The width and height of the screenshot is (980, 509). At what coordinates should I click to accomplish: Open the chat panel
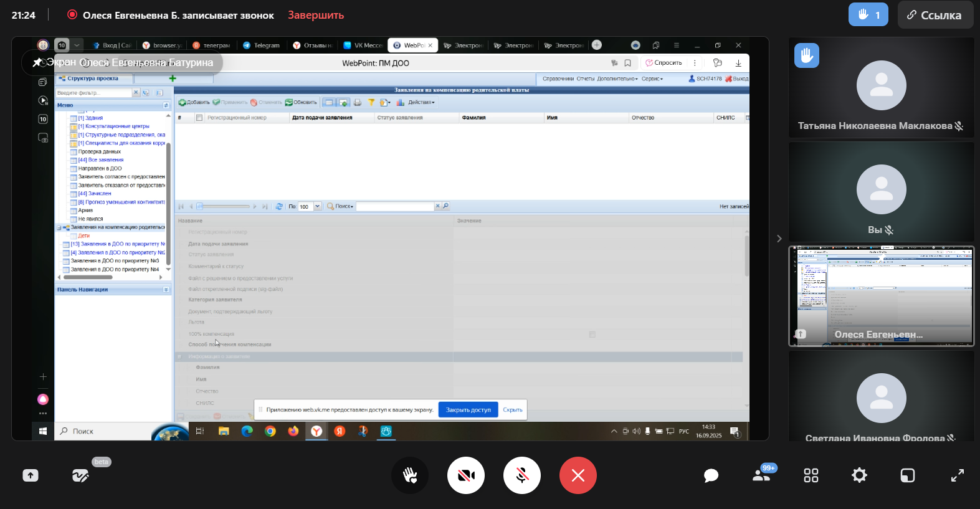point(711,476)
